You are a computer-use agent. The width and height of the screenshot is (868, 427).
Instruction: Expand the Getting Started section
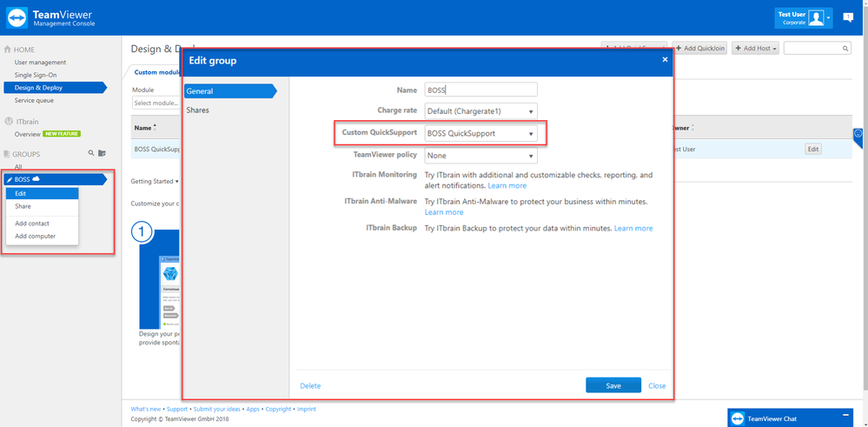[x=155, y=181]
